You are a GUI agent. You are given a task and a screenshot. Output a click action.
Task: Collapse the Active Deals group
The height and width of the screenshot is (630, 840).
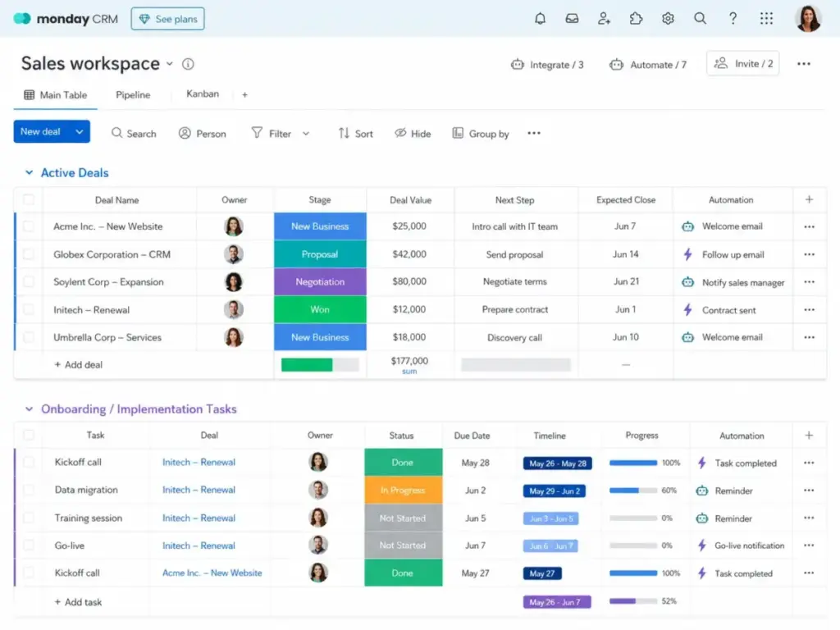click(x=29, y=172)
